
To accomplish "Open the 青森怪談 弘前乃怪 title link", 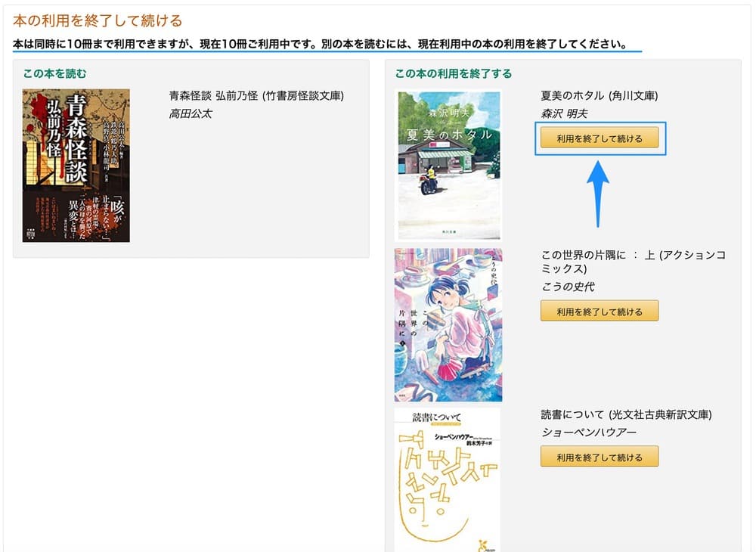I will point(256,95).
